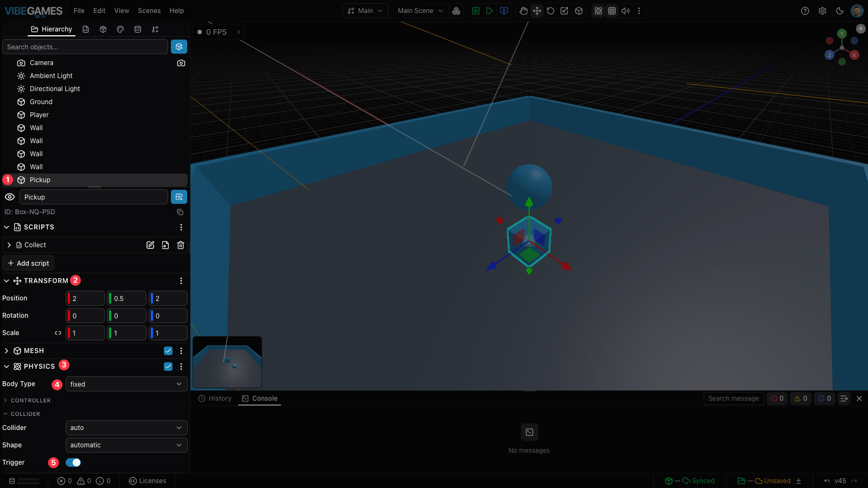Viewport: 868px width, 488px height.
Task: Open the version control branch tab
Action: point(155,29)
